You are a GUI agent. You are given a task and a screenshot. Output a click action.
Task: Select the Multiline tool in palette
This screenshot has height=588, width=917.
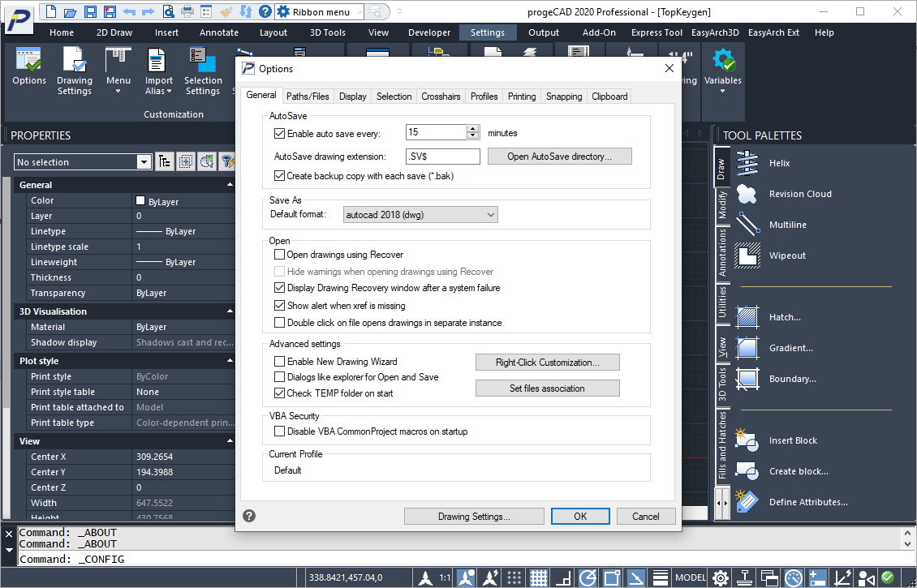coord(771,225)
